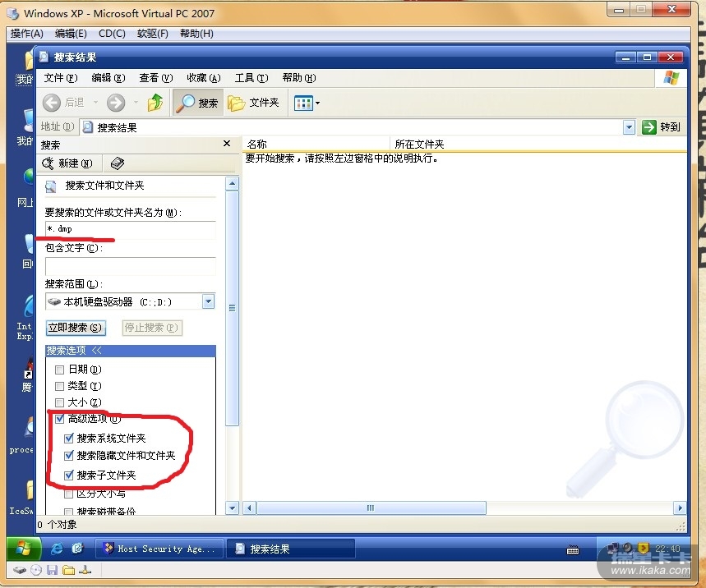The image size is (706, 588).
Task: Open Virtual PC 软驱(F) menu
Action: [153, 34]
